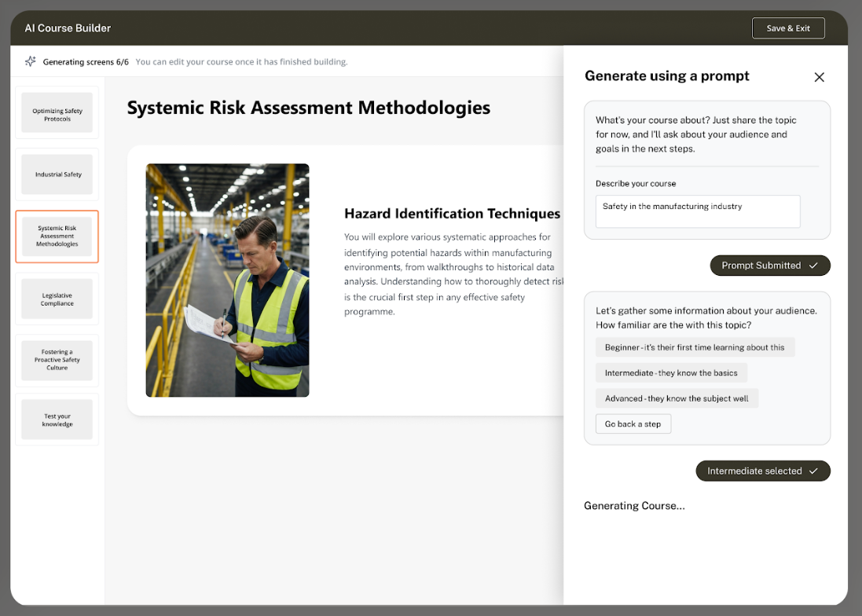Image resolution: width=862 pixels, height=616 pixels.
Task: Click the audience familiarity question text
Action: point(706,317)
